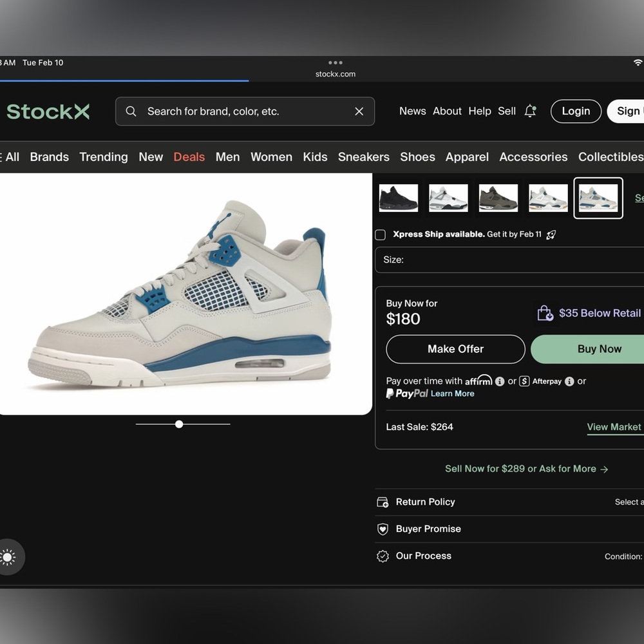The width and height of the screenshot is (644, 644).
Task: Select the black Jordan 4 thumbnail
Action: pyautogui.click(x=399, y=198)
